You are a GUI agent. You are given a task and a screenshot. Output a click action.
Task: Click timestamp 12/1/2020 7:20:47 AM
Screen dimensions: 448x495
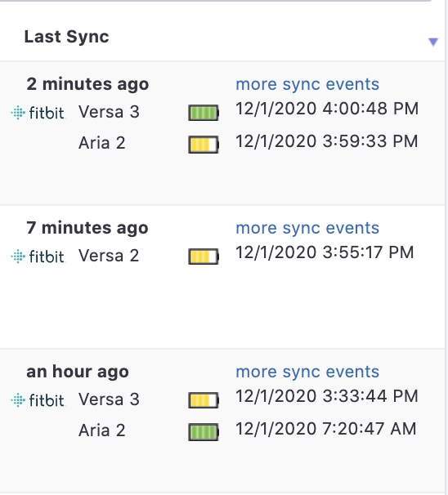tap(326, 429)
